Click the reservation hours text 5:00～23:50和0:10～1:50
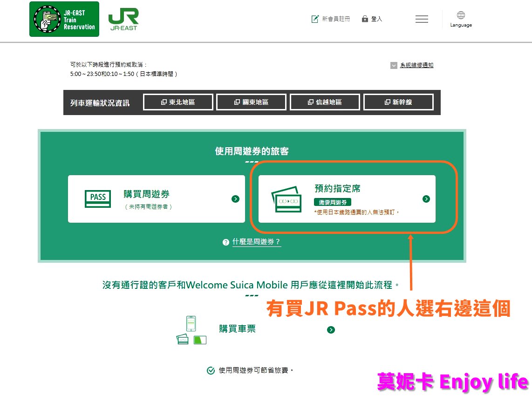The height and width of the screenshot is (396, 532). [123, 74]
